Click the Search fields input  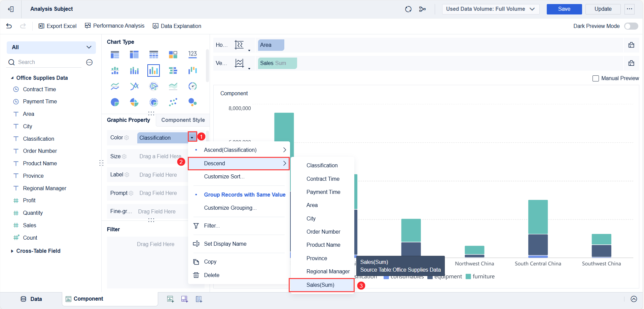(44, 62)
